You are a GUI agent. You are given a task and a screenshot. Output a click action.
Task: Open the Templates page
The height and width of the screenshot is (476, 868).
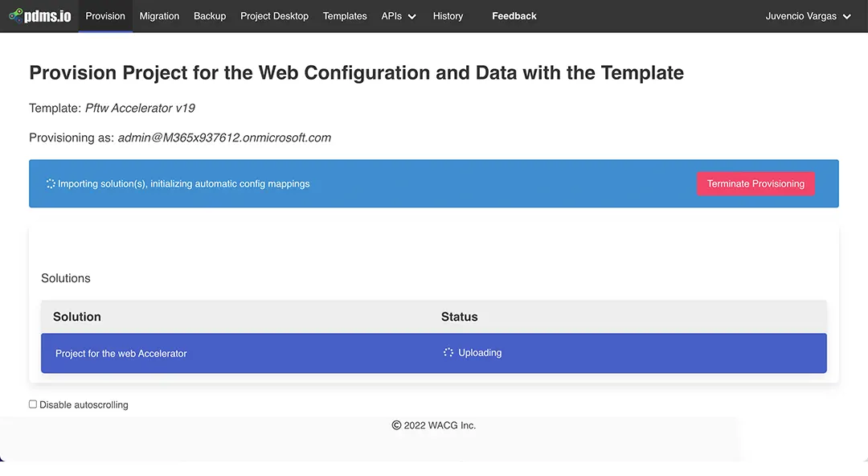coord(345,16)
